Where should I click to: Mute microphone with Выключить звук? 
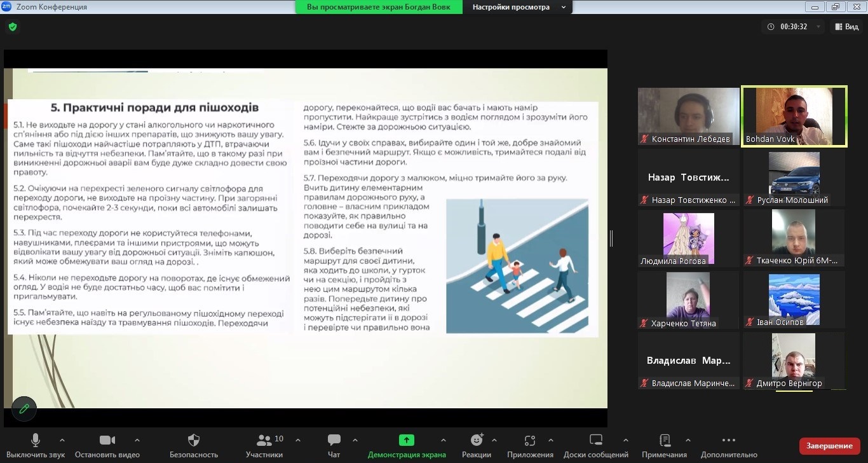point(36,445)
